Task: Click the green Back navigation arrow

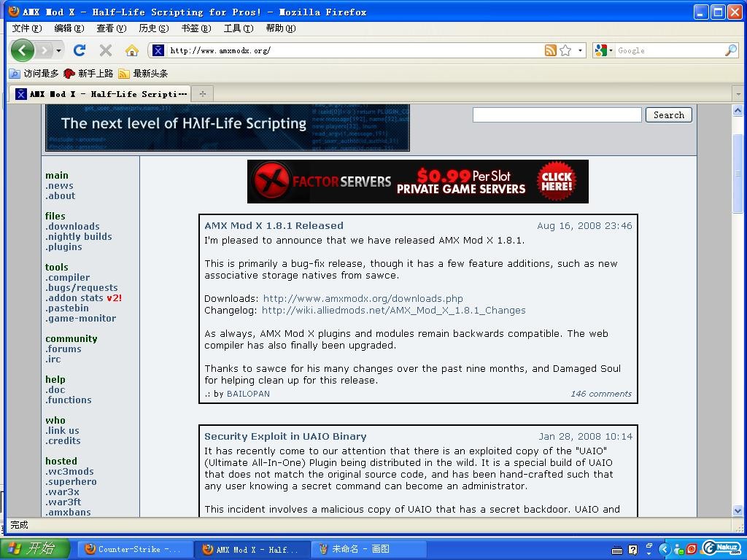Action: [22, 50]
